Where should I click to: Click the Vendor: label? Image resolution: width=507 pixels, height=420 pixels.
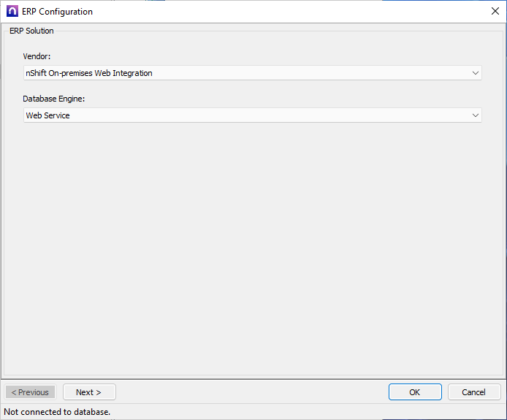click(x=37, y=56)
